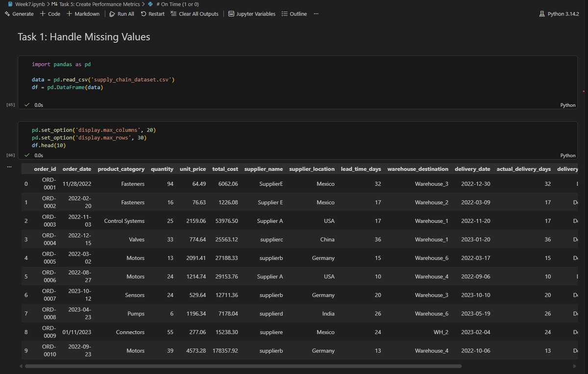The image size is (588, 374).
Task: Show the notebook Outline
Action: point(294,14)
